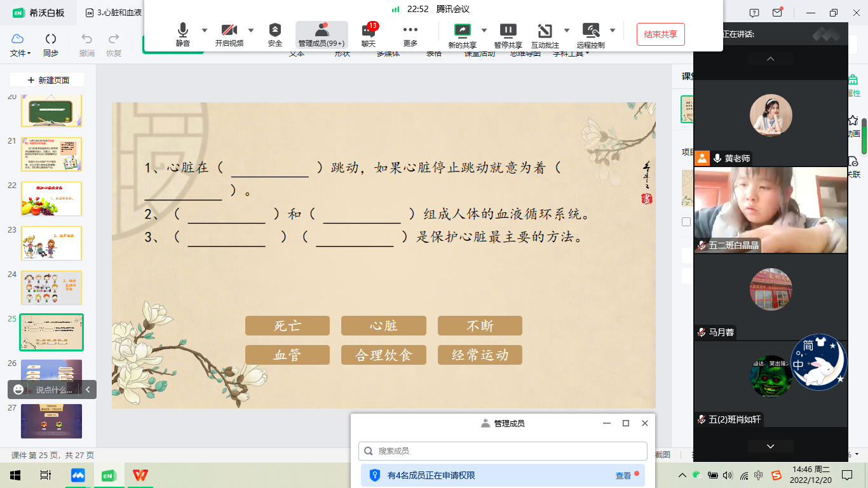Open Tencent Meeting from the taskbar
This screenshot has width=868, height=488.
(x=78, y=475)
